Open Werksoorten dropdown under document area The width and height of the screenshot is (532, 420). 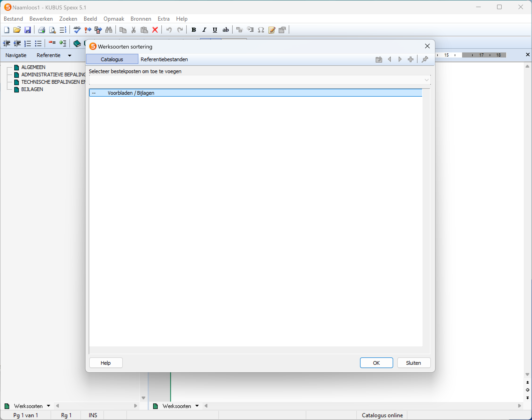tap(197, 406)
